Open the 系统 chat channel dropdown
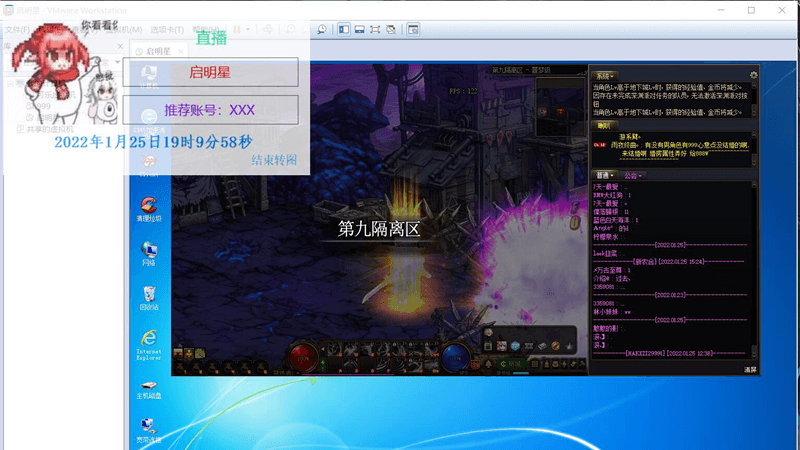The width and height of the screenshot is (800, 450). 605,76
